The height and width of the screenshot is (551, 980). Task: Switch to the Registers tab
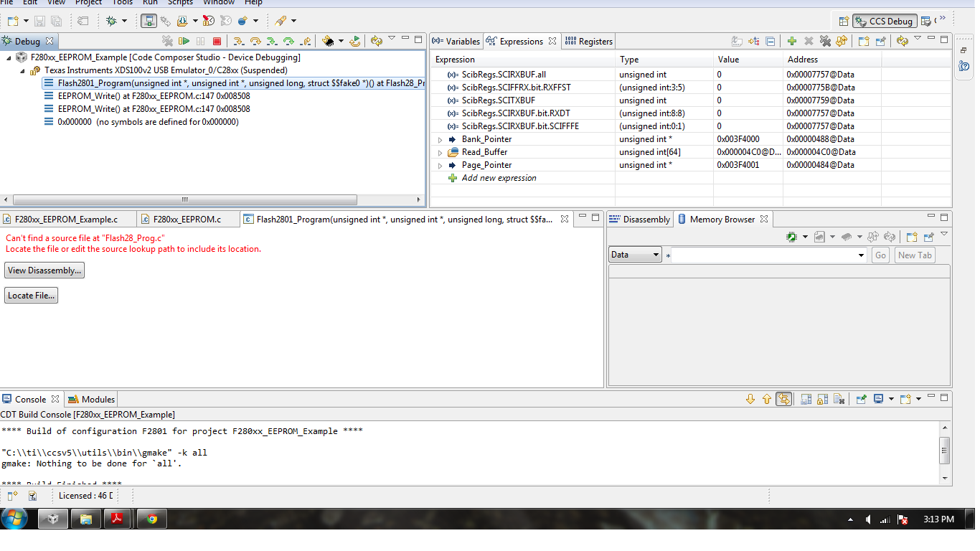[589, 42]
